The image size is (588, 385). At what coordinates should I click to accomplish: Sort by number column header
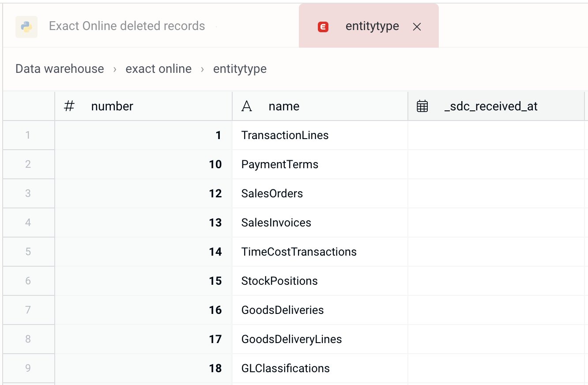coord(143,106)
